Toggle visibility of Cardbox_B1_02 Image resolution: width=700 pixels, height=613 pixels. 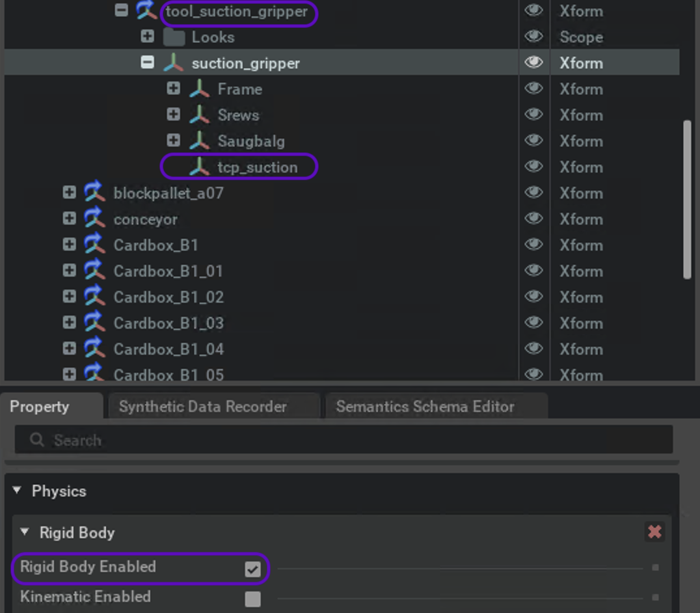[x=533, y=297]
